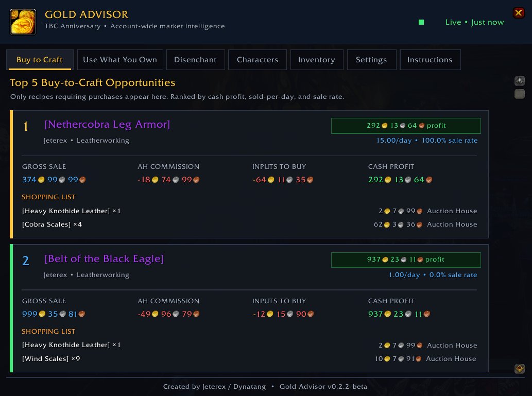Open the Use What You Own tab
This screenshot has height=396, width=532.
coord(120,60)
